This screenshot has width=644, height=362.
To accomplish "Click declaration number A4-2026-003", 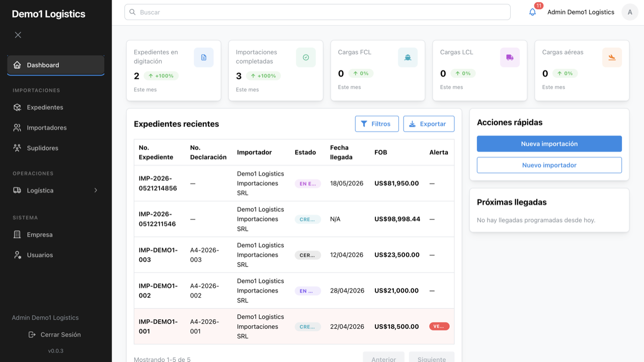I will [204, 255].
